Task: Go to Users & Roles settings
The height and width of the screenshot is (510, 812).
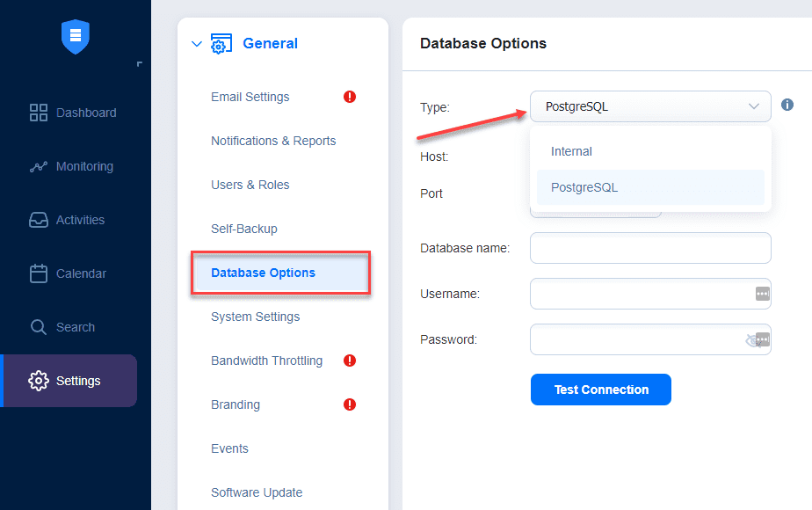Action: pos(250,185)
